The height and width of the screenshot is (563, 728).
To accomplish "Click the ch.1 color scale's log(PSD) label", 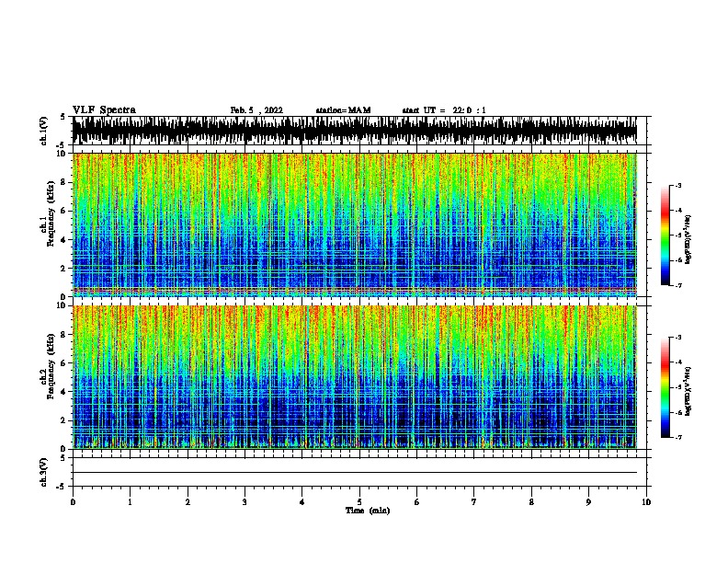I will (x=688, y=240).
